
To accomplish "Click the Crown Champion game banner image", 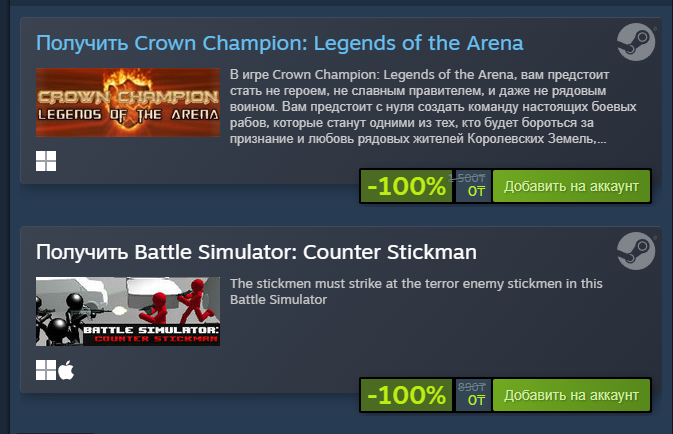I will [x=128, y=102].
